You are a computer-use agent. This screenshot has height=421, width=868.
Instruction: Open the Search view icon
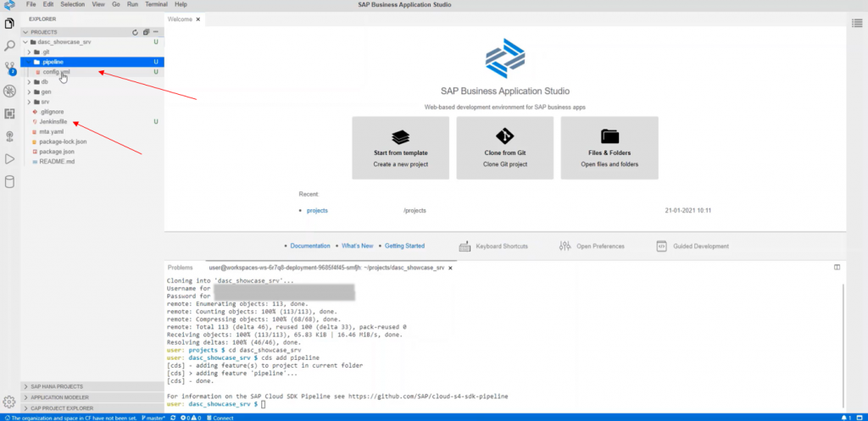9,46
